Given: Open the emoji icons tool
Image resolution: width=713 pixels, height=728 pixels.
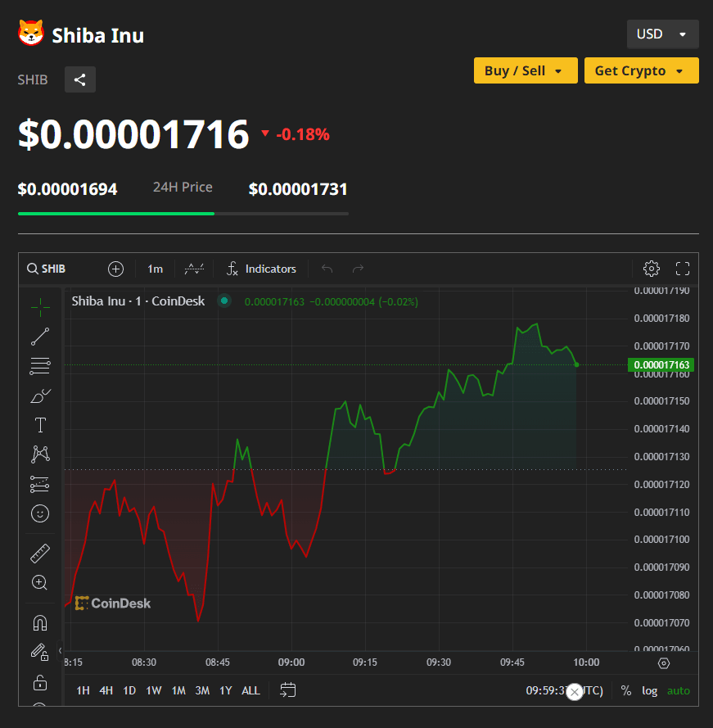Looking at the screenshot, I should click(40, 513).
